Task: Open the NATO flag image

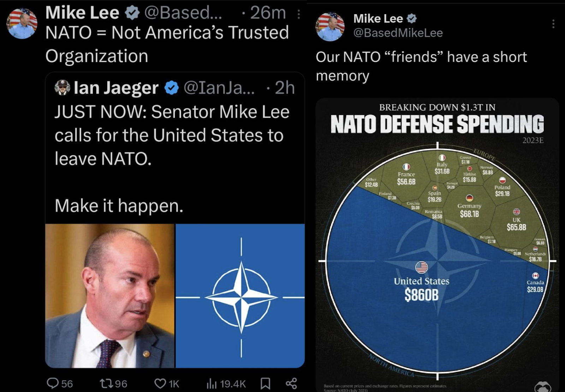Action: tap(240, 296)
